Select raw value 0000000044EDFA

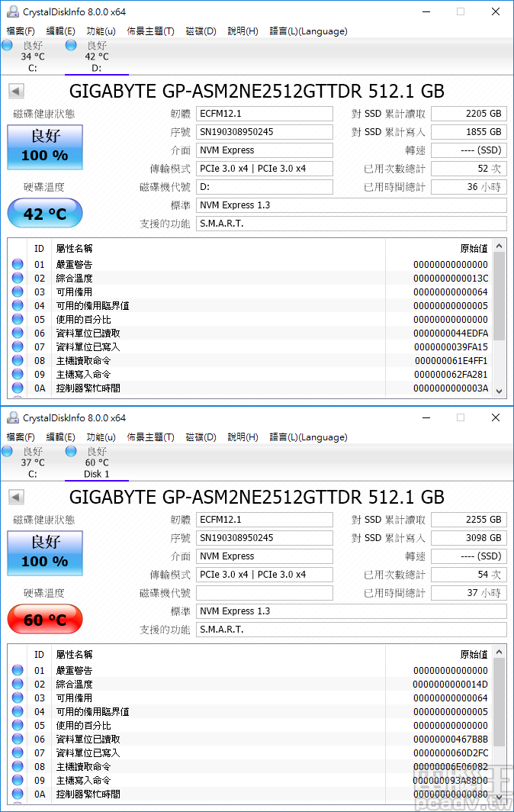tap(451, 333)
